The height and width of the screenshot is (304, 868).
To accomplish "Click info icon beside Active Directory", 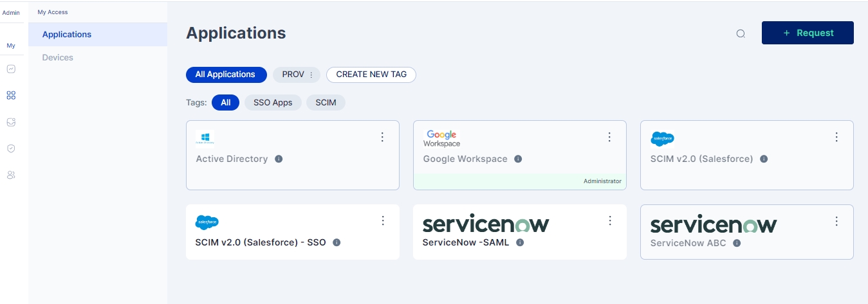I will coord(279,159).
